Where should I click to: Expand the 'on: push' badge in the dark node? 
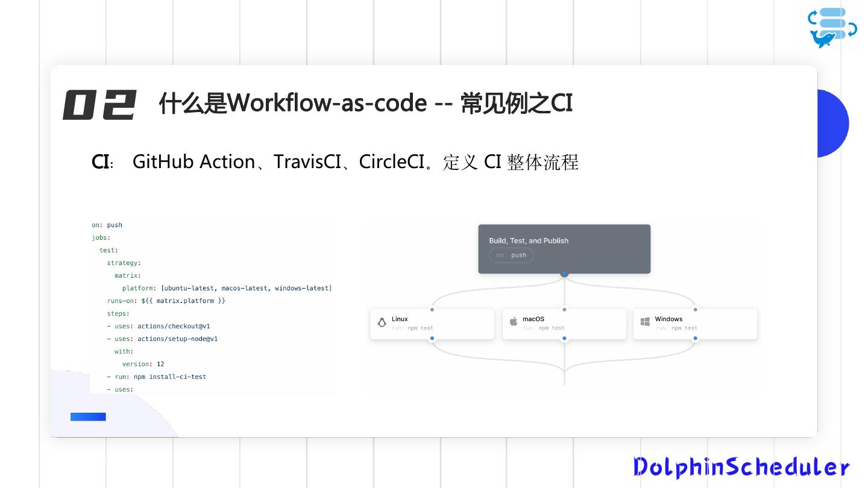[x=511, y=255]
